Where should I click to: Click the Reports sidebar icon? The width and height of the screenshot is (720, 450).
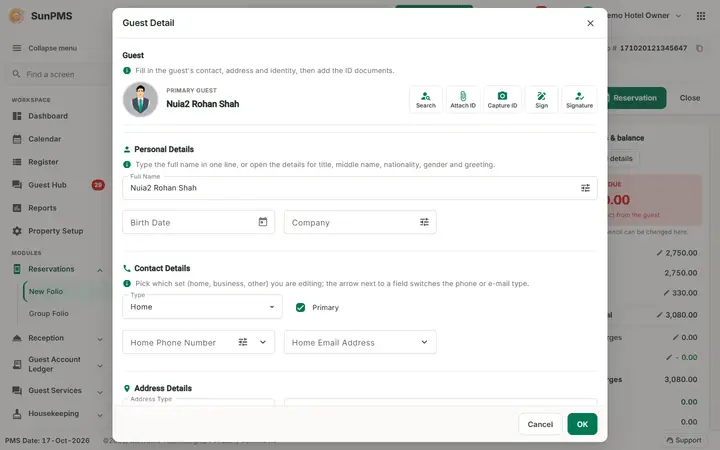point(17,208)
